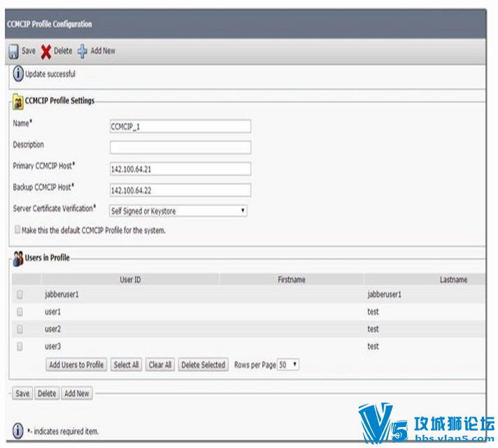This screenshot has height=448, width=498.
Task: Select the checkbox for user3
Action: [x=20, y=346]
